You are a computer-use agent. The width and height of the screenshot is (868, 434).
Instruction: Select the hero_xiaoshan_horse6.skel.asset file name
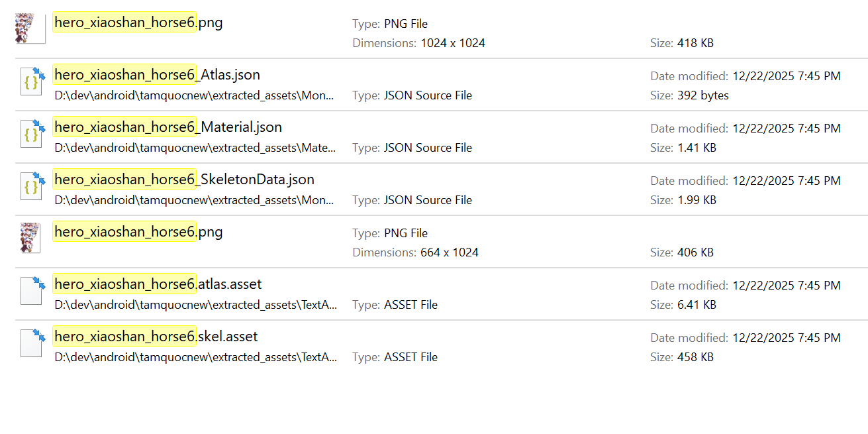coord(156,337)
